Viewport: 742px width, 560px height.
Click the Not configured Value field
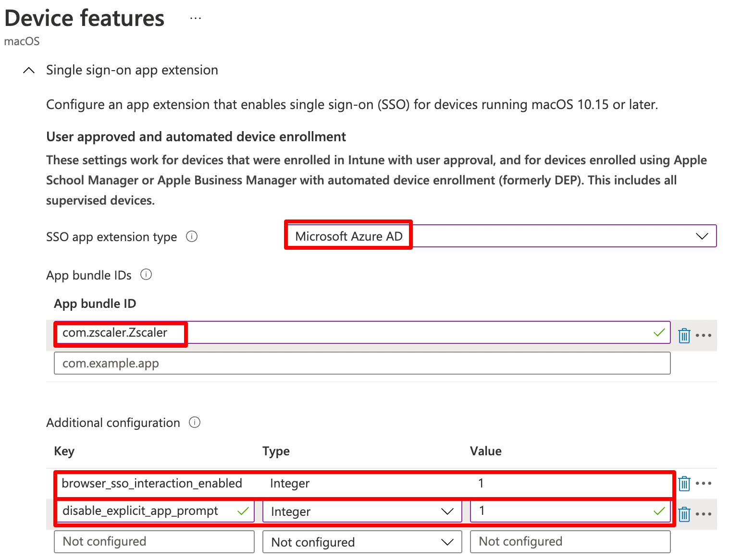(x=569, y=541)
